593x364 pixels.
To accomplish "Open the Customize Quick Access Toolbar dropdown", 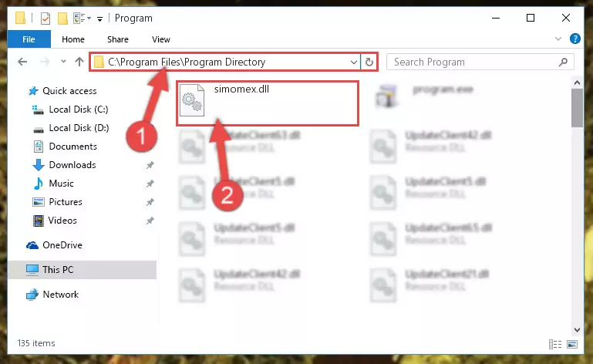I will [99, 19].
